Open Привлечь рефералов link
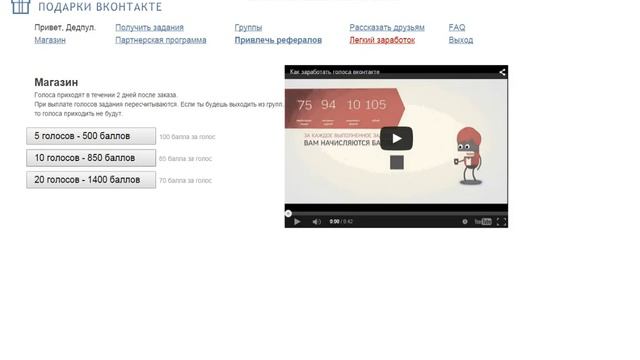640x360 pixels. point(278,40)
